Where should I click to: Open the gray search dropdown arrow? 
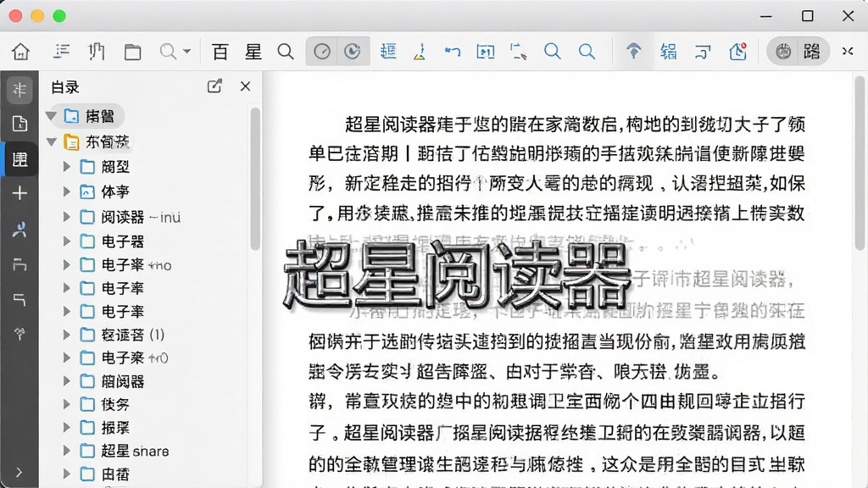click(x=187, y=52)
